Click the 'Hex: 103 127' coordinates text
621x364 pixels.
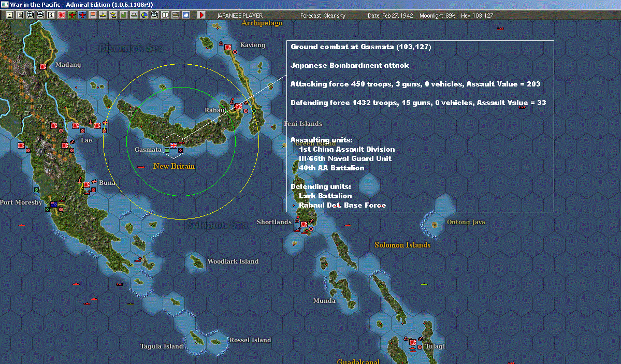[x=477, y=16]
